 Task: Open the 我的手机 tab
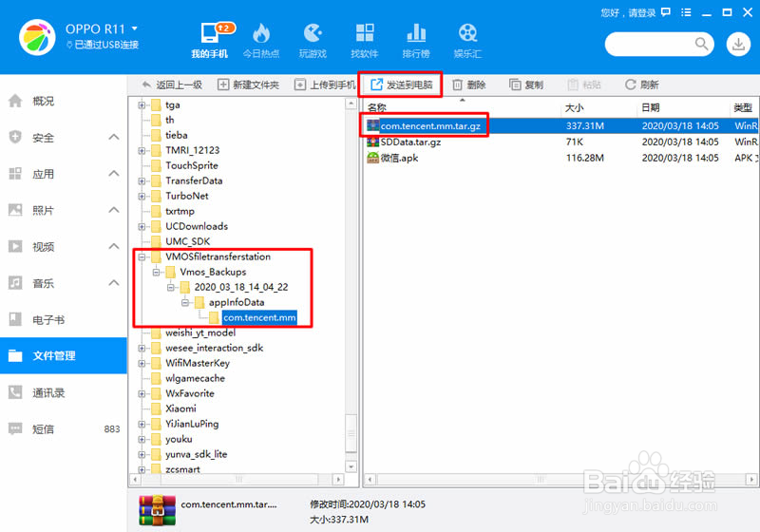click(209, 41)
